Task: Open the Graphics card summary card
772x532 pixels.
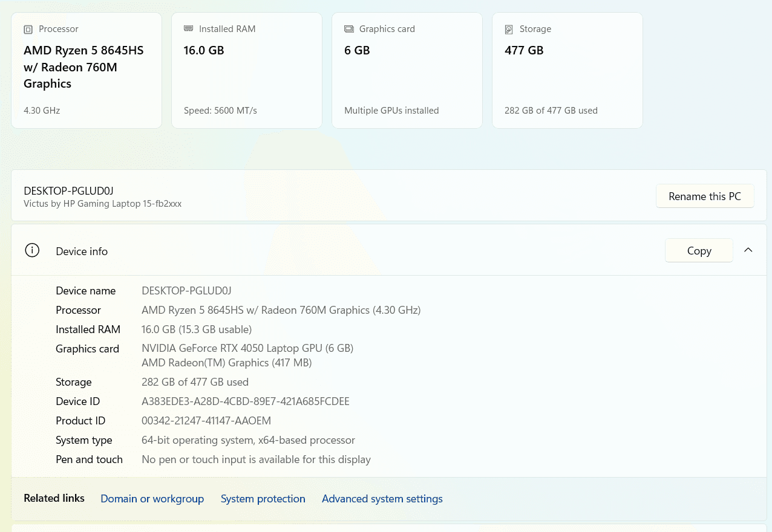Action: click(x=407, y=71)
